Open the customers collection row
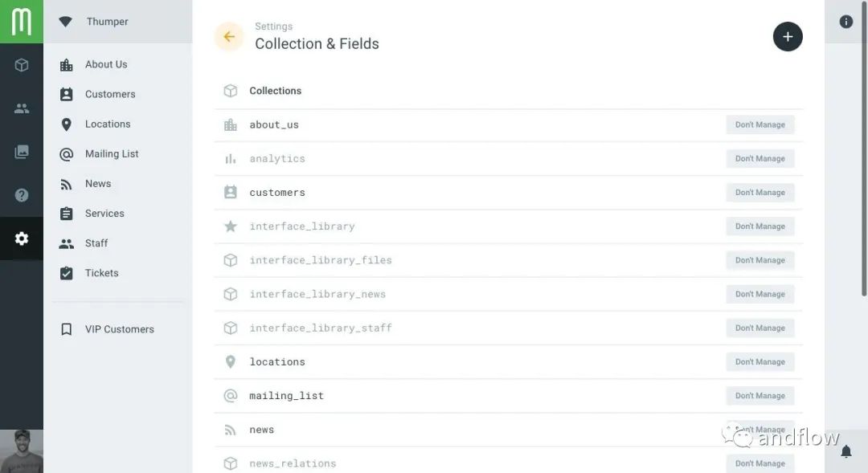 (277, 193)
